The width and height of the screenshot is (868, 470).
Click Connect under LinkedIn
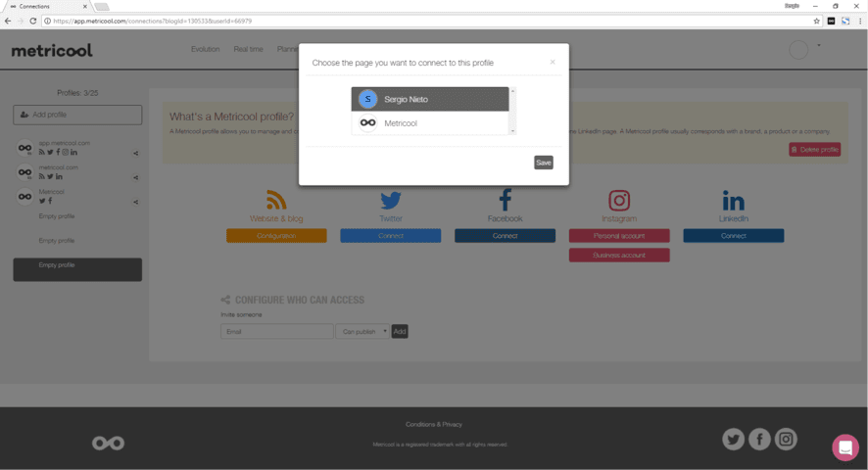tap(734, 236)
